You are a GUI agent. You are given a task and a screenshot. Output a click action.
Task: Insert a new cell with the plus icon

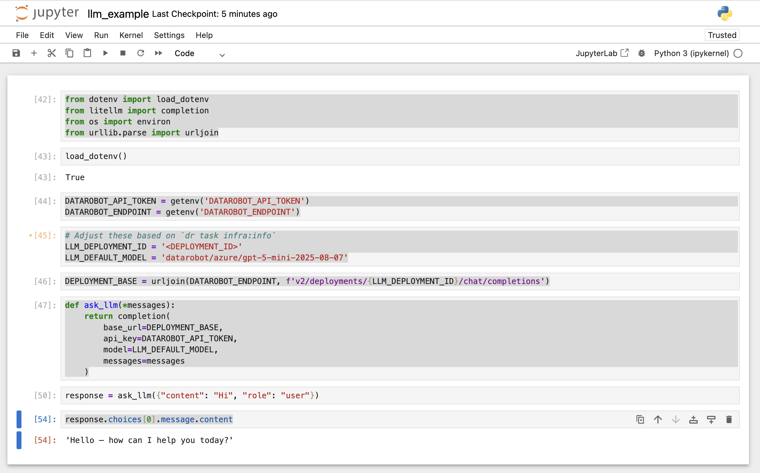(x=34, y=53)
